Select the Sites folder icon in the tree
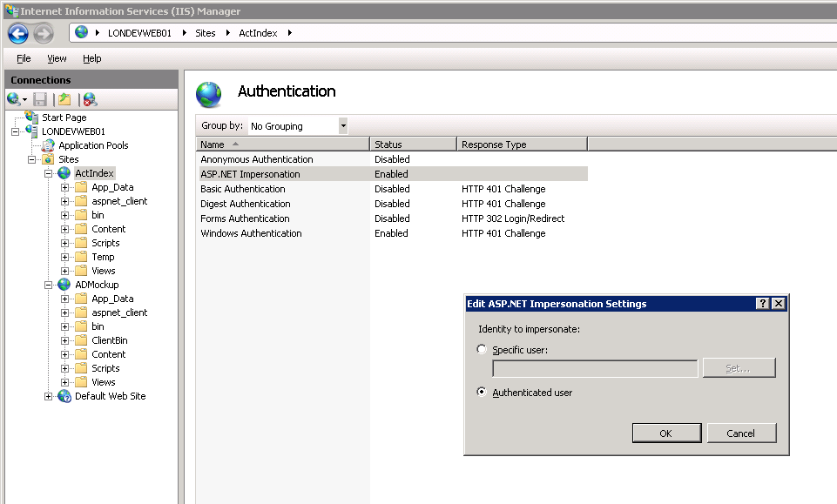The image size is (837, 504). pos(49,159)
